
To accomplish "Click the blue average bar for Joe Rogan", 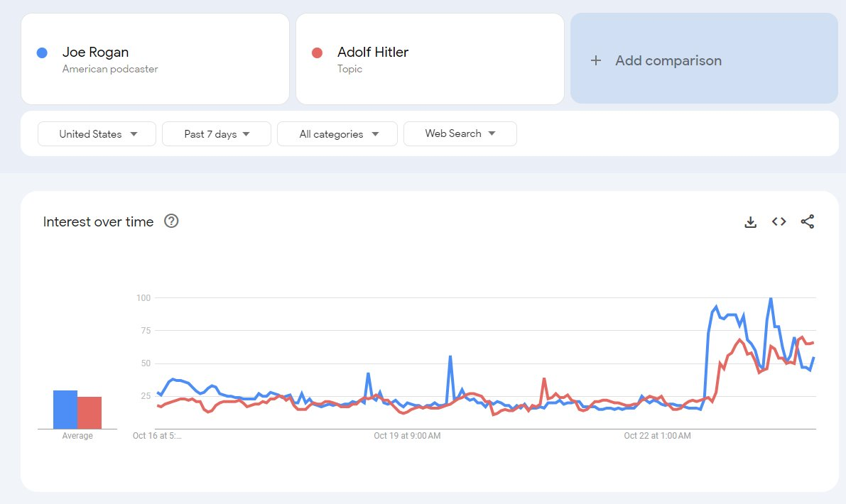I will [x=65, y=410].
